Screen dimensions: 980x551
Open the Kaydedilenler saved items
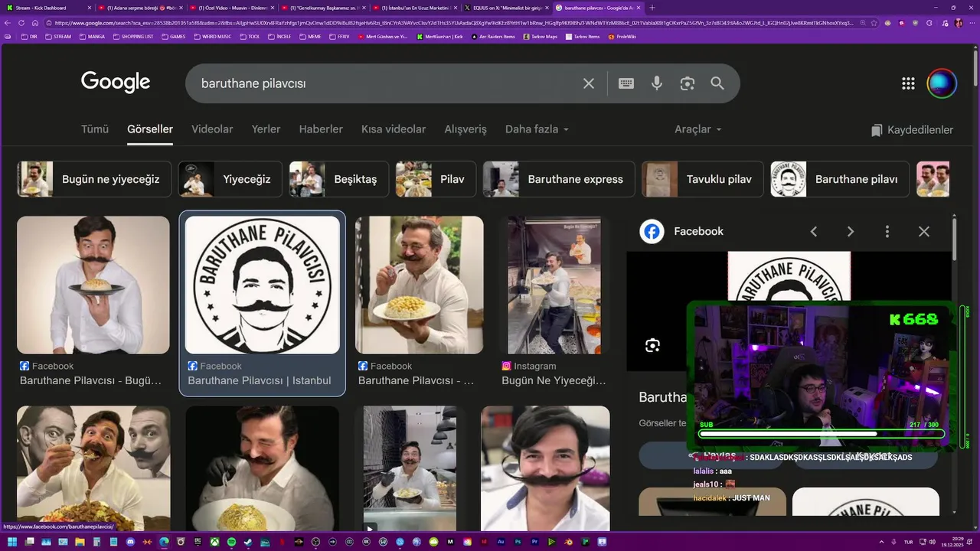tap(912, 130)
